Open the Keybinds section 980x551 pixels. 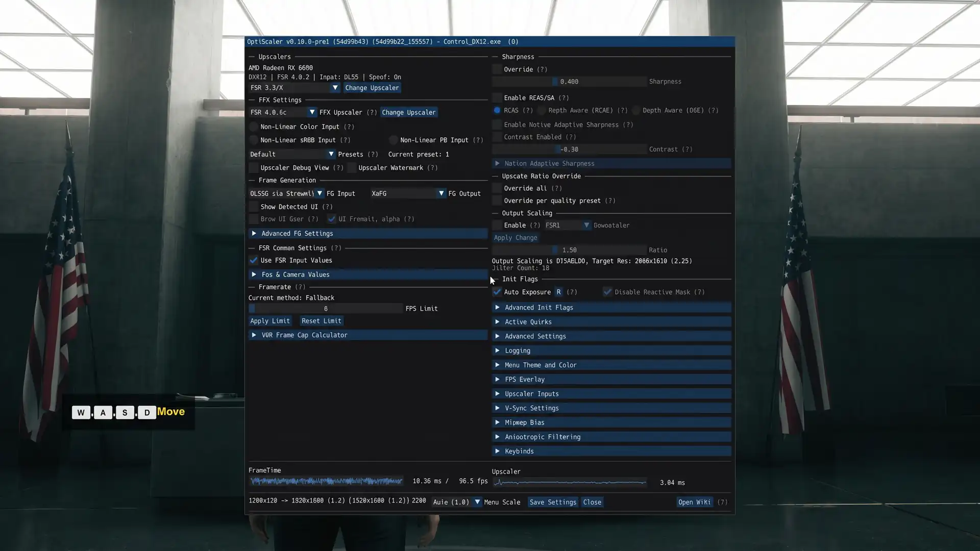(611, 452)
